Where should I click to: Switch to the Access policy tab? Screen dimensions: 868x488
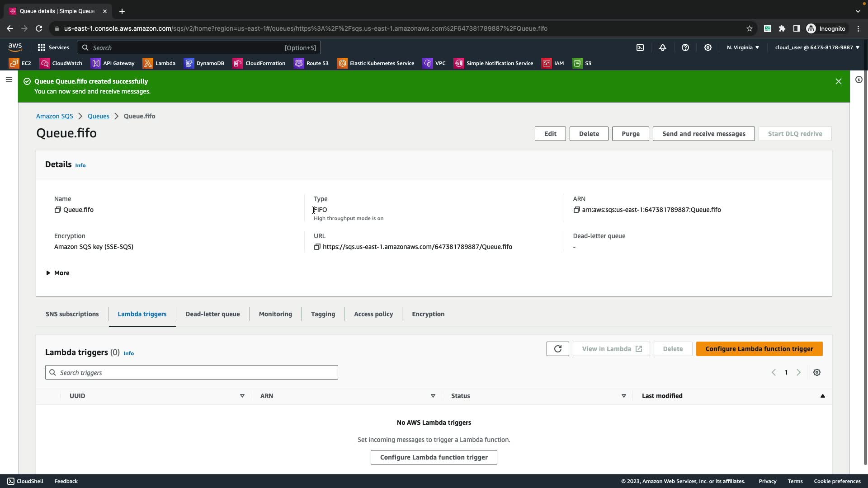tap(373, 314)
